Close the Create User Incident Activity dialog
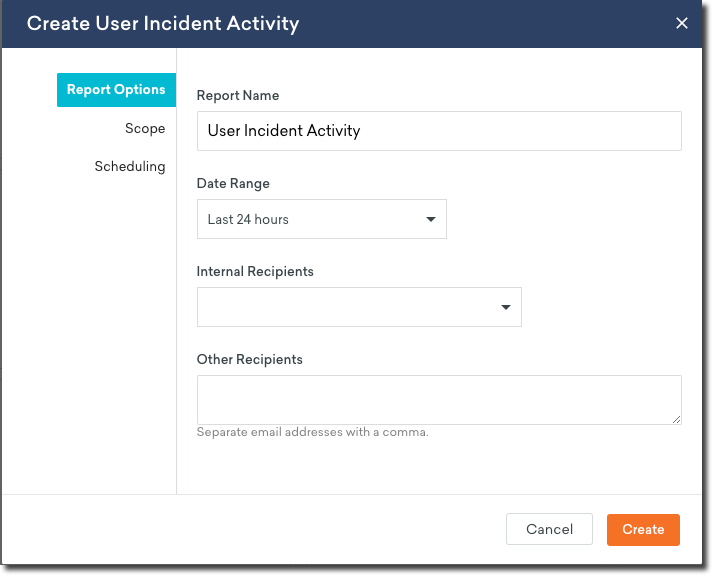712x575 pixels. tap(682, 23)
